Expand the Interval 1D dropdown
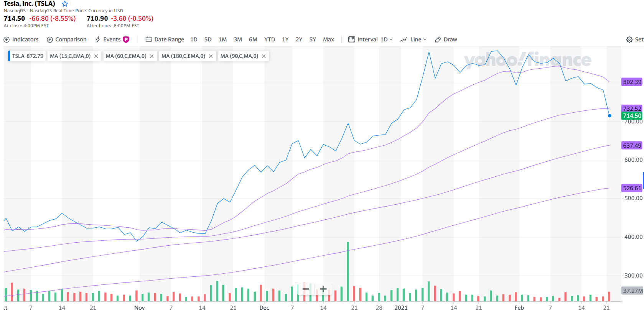 tap(371, 39)
